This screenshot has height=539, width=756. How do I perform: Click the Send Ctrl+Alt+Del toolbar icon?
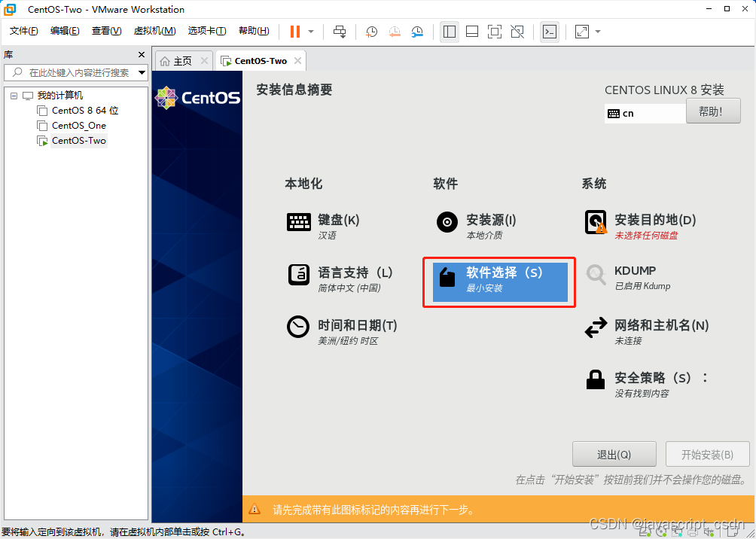[x=340, y=32]
